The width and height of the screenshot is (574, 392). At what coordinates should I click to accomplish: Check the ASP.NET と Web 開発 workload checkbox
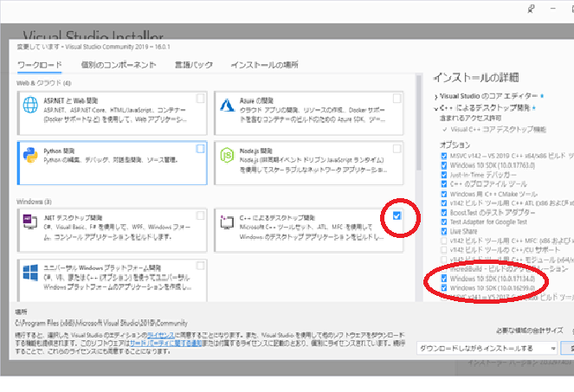click(x=200, y=99)
